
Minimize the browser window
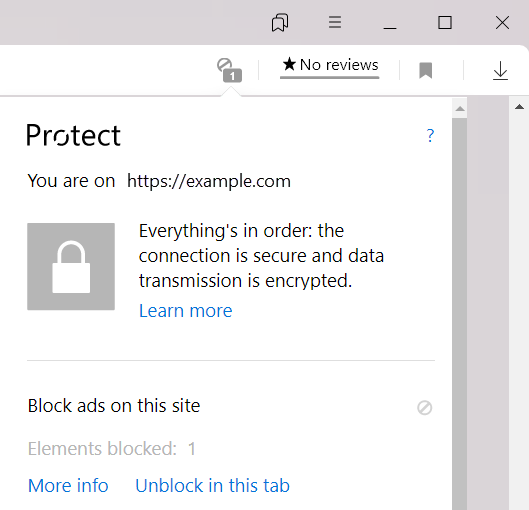tap(390, 23)
